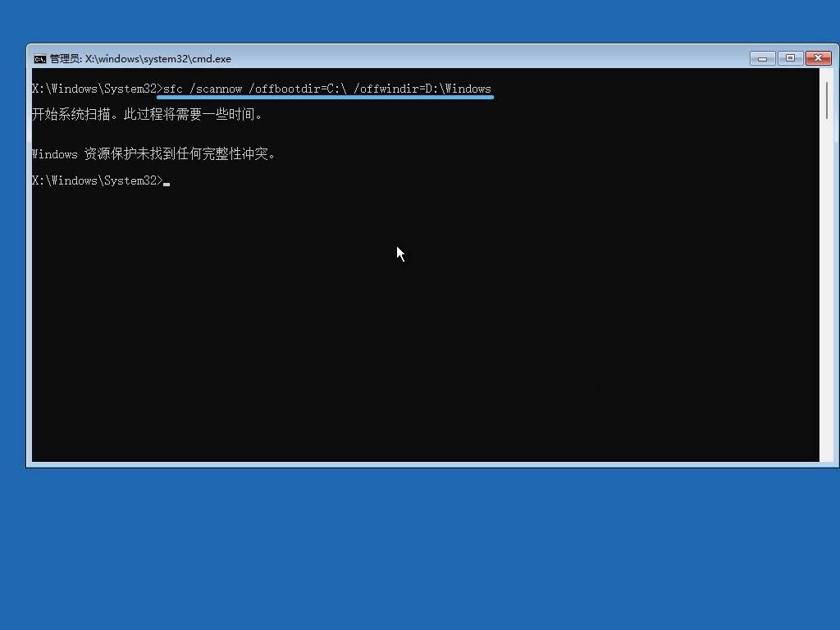
Task: Minimize the cmd.exe window
Action: click(x=762, y=58)
